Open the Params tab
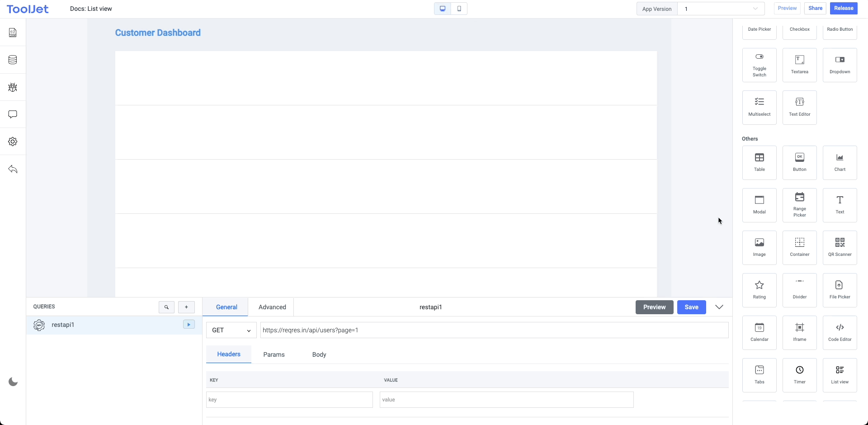 pos(274,354)
